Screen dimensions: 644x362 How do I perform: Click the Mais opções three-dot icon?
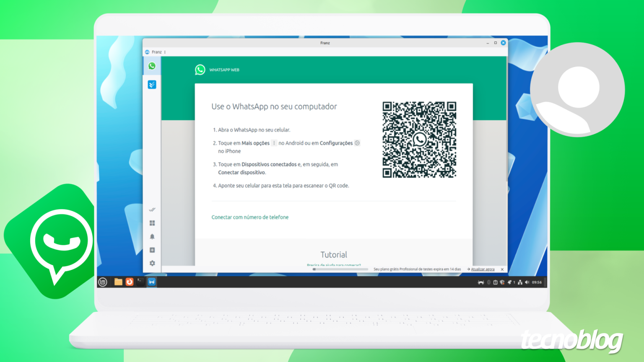[x=274, y=143]
